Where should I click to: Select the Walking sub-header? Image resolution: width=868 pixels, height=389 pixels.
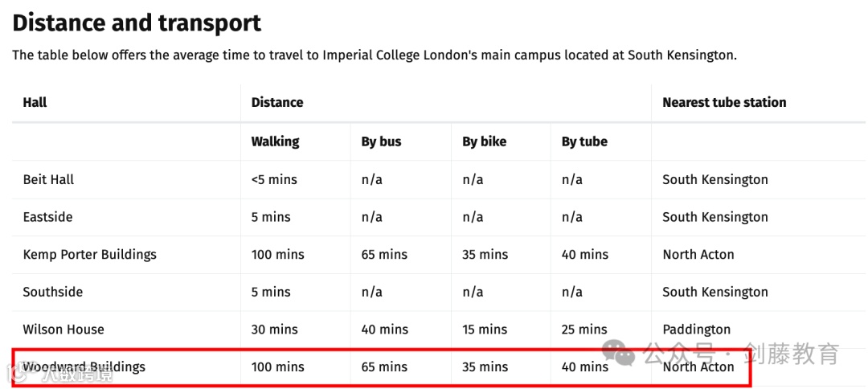pos(275,141)
